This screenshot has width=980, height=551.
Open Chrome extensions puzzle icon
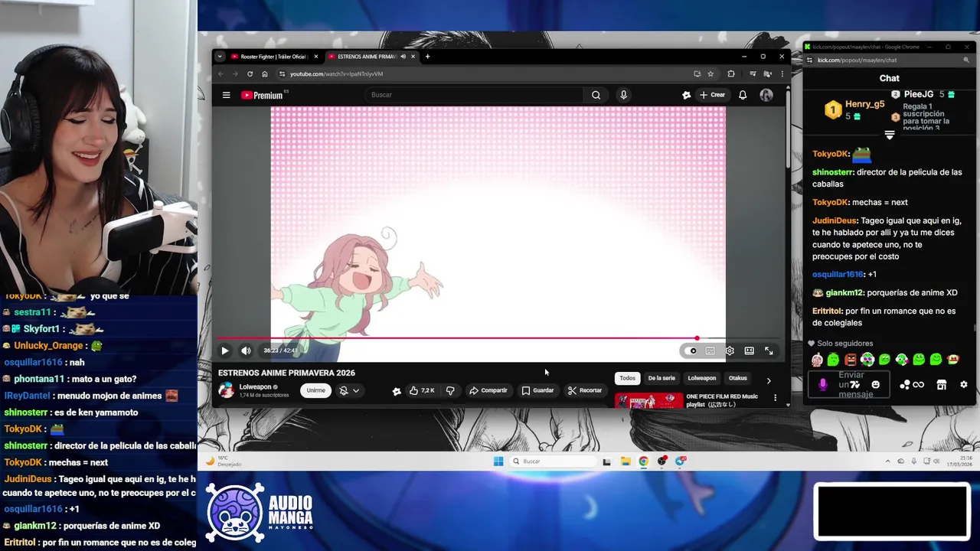(731, 74)
